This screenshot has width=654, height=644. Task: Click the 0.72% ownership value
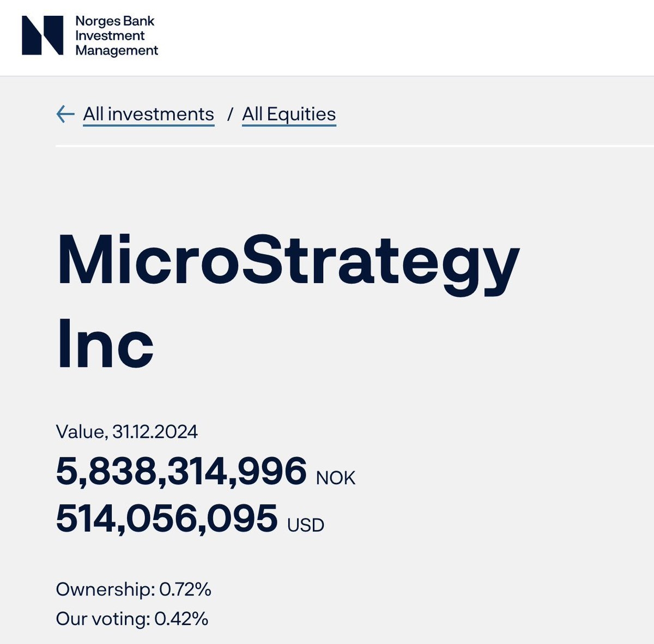pos(185,589)
